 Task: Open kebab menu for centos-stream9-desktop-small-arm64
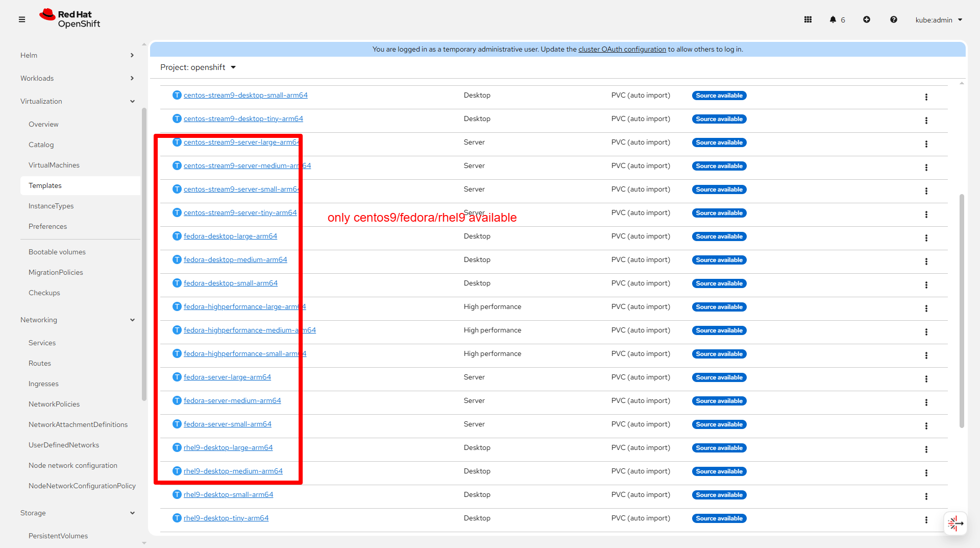pos(926,97)
